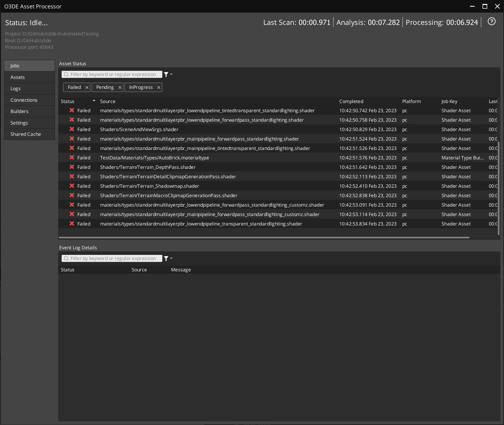Click the magnifier icon in the Event Log filter
Screen dimensions: 504x425
pyautogui.click(x=66, y=258)
